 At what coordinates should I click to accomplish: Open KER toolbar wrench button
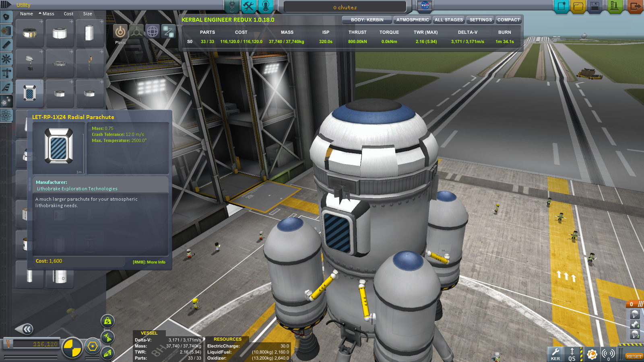point(555,354)
